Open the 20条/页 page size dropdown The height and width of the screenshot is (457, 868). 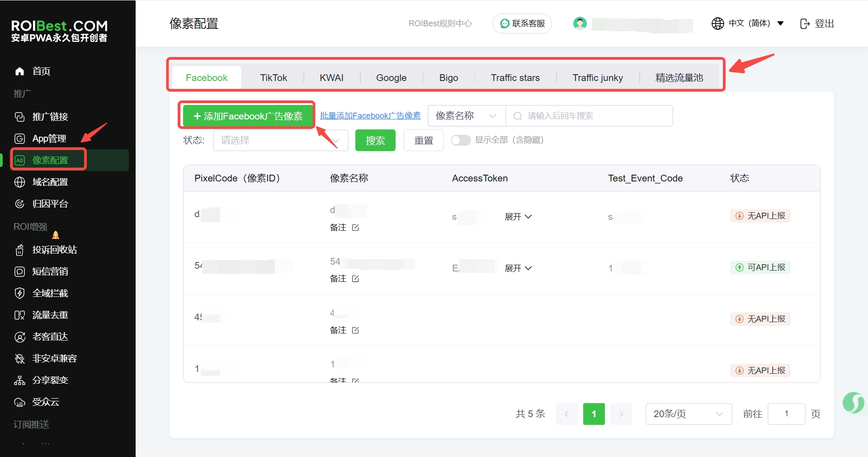coord(689,414)
